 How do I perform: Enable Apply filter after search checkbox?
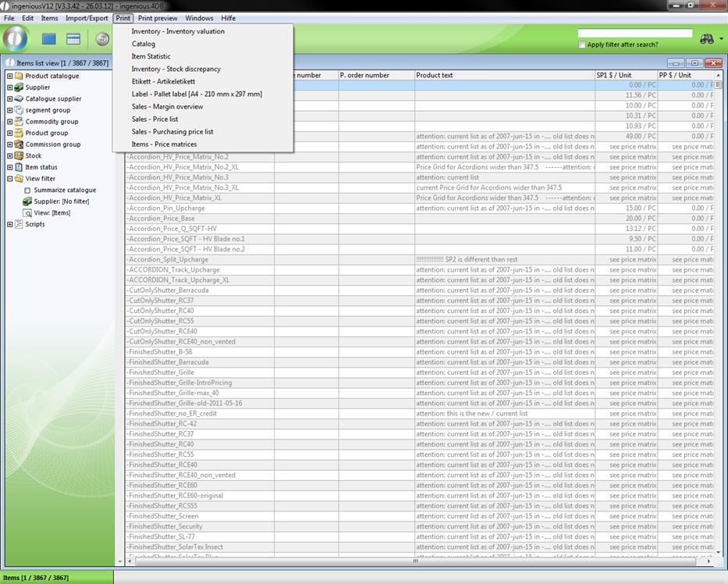tap(582, 45)
